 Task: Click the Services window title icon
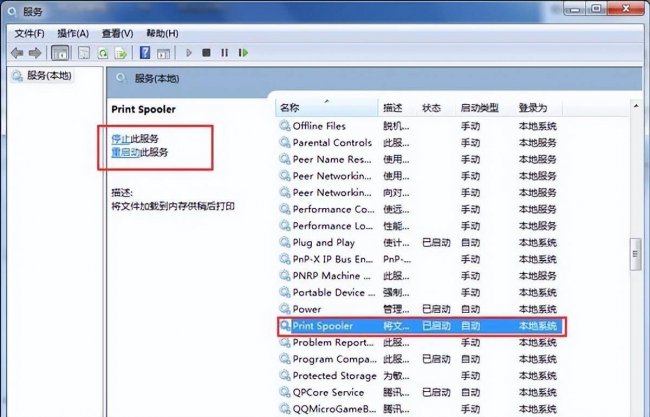(12, 12)
